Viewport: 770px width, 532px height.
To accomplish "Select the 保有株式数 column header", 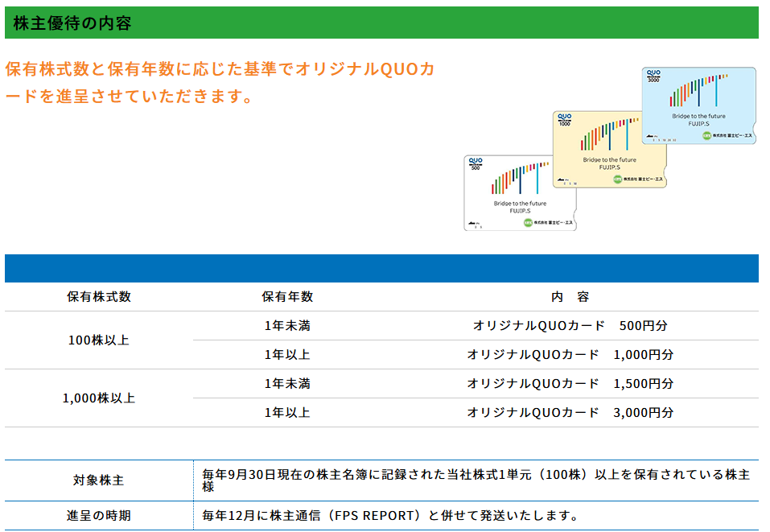I will point(99,297).
